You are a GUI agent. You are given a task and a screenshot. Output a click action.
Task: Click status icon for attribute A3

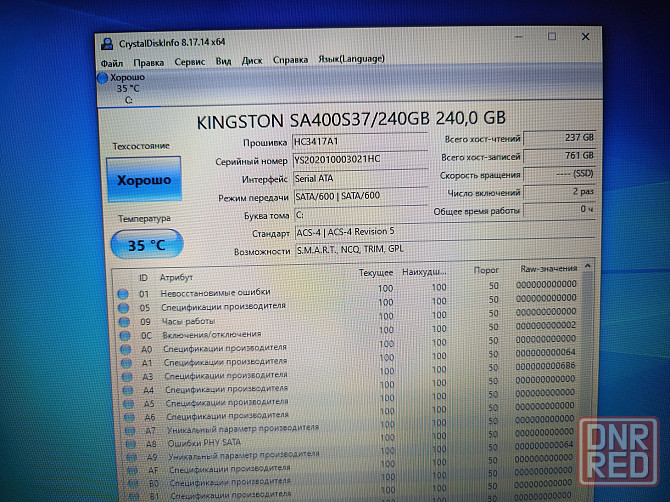[127, 377]
